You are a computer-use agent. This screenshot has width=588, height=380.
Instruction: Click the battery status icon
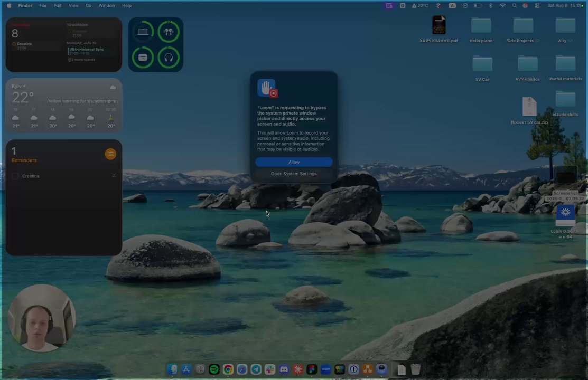click(x=478, y=6)
